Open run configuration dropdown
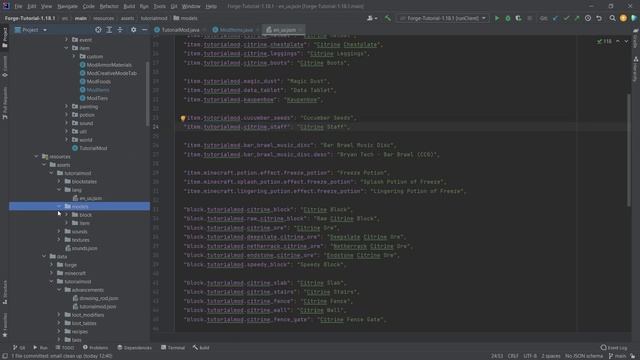Screen dimensions: 640x360 pos(443,18)
